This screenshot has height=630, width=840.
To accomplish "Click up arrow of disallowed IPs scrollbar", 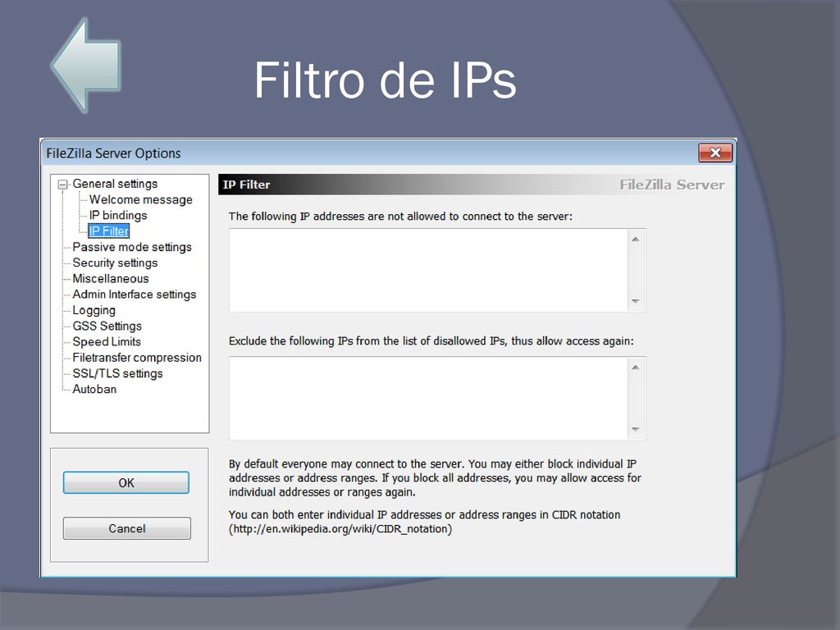I will pyautogui.click(x=636, y=240).
